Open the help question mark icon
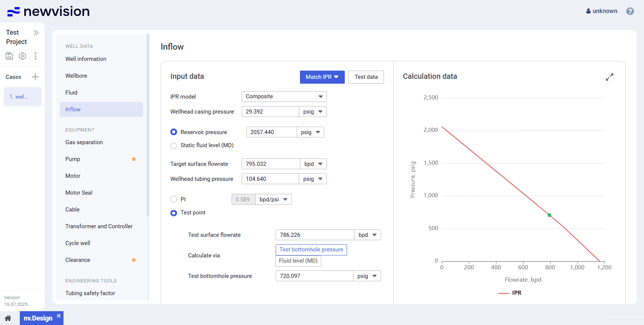Image resolution: width=644 pixels, height=325 pixels. 630,11
